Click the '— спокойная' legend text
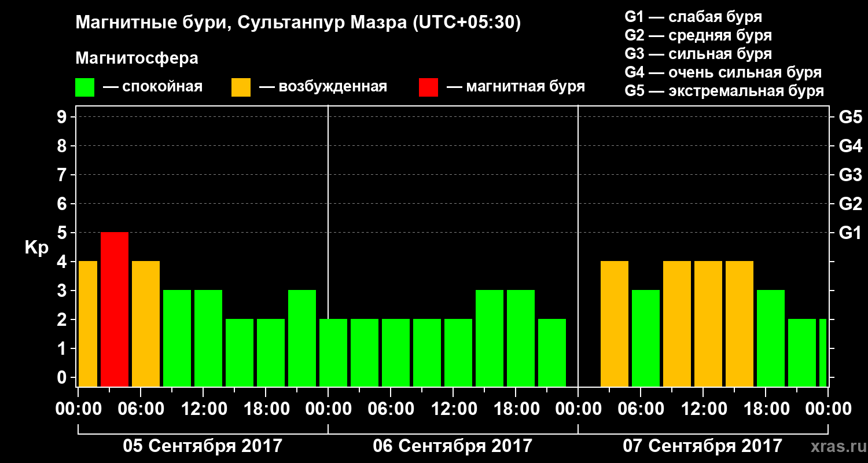Screen dimensions: 868x463 pos(153,87)
